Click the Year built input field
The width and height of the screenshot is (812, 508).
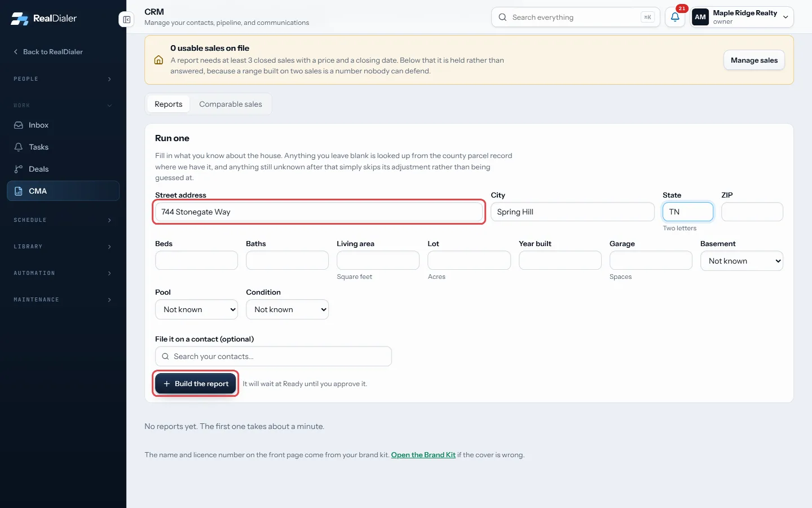click(560, 260)
